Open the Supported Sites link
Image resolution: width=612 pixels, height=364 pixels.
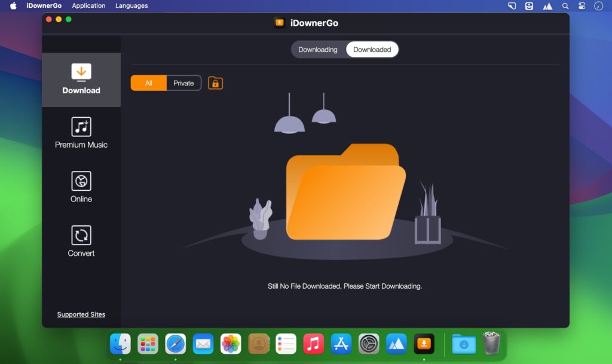[x=81, y=314]
